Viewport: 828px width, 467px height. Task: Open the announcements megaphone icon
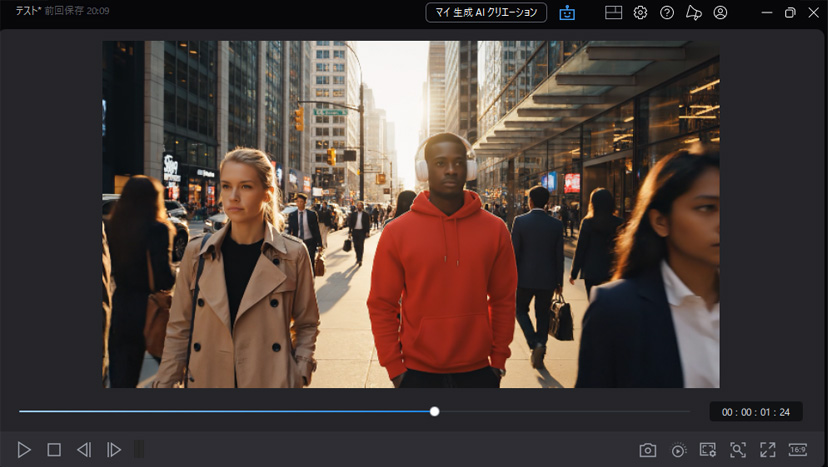pyautogui.click(x=694, y=13)
